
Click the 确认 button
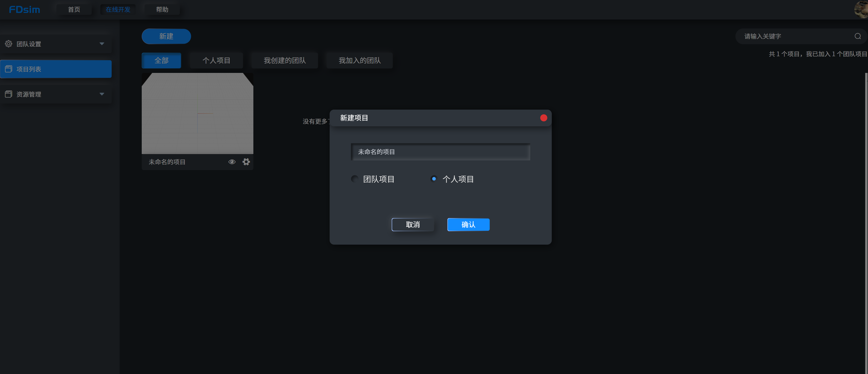(468, 225)
